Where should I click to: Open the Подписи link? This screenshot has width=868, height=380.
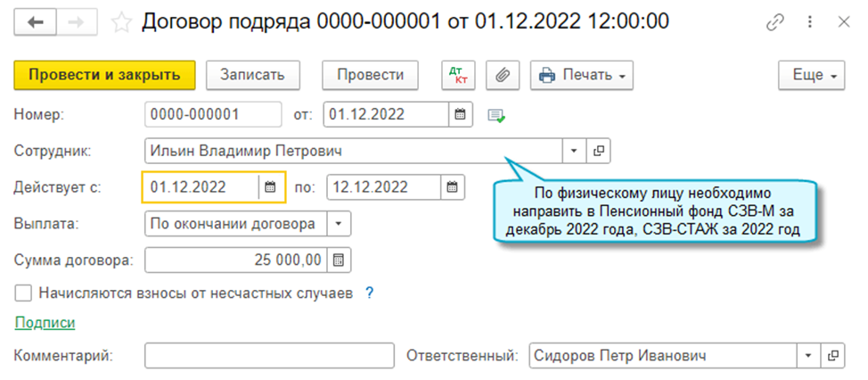(45, 323)
